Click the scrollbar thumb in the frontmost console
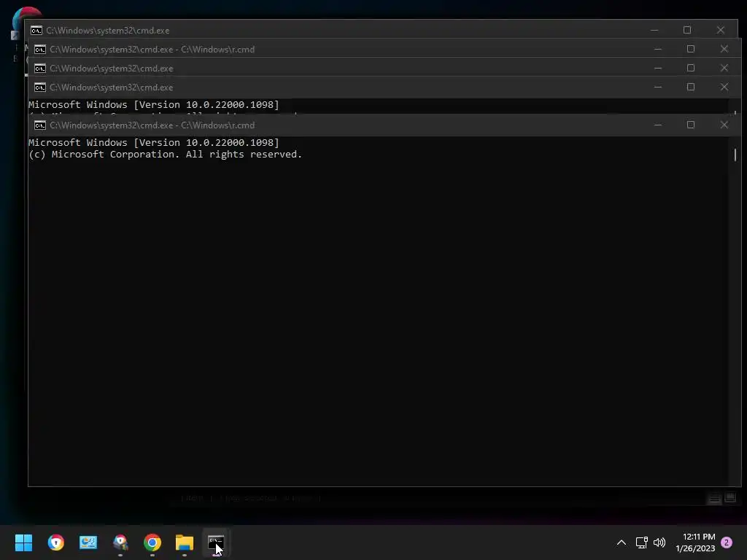The image size is (747, 560). [735, 155]
